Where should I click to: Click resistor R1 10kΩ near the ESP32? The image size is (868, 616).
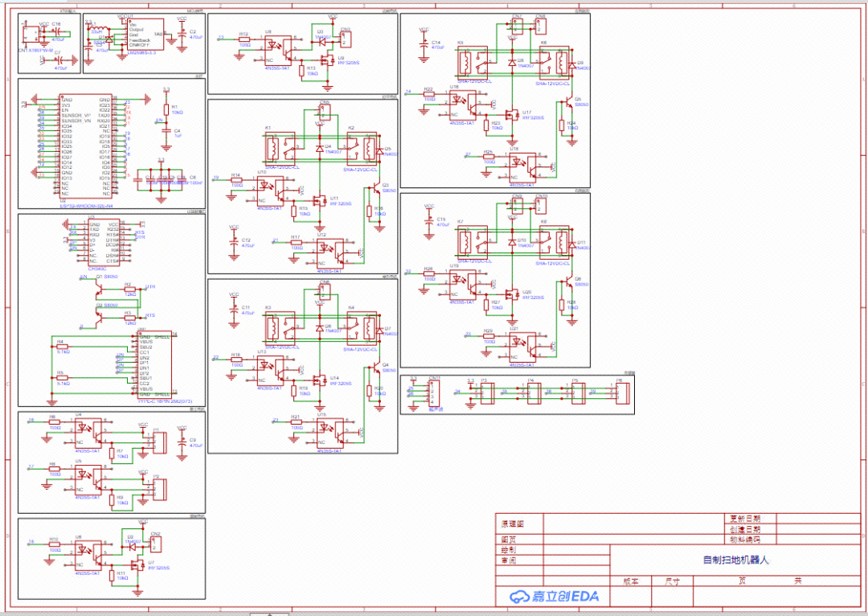tap(166, 109)
